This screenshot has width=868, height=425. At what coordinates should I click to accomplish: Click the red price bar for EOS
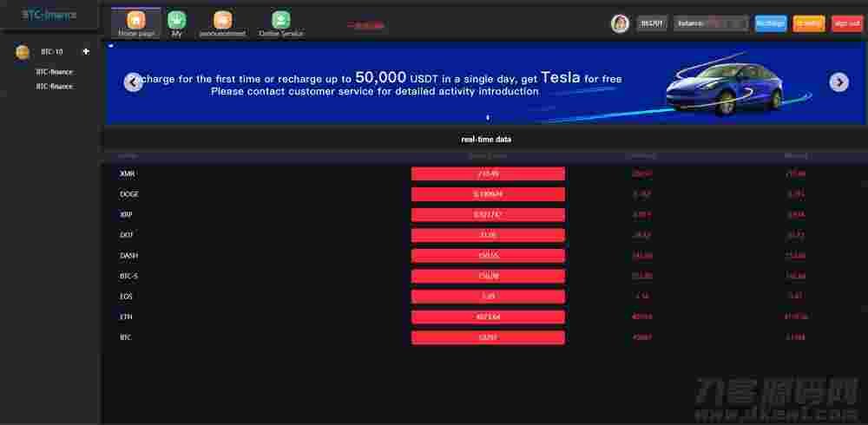488,297
